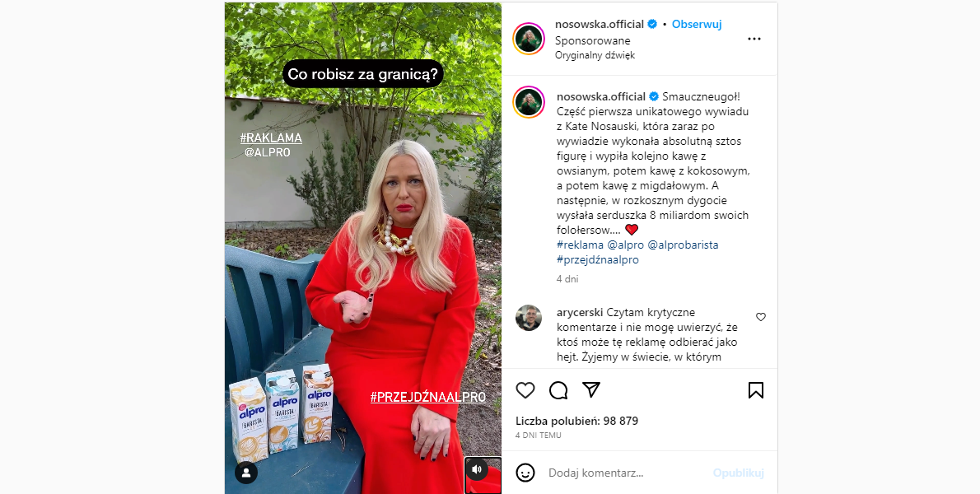The image size is (980, 494).
Task: Open the #reklama hashtag in caption
Action: [x=580, y=245]
